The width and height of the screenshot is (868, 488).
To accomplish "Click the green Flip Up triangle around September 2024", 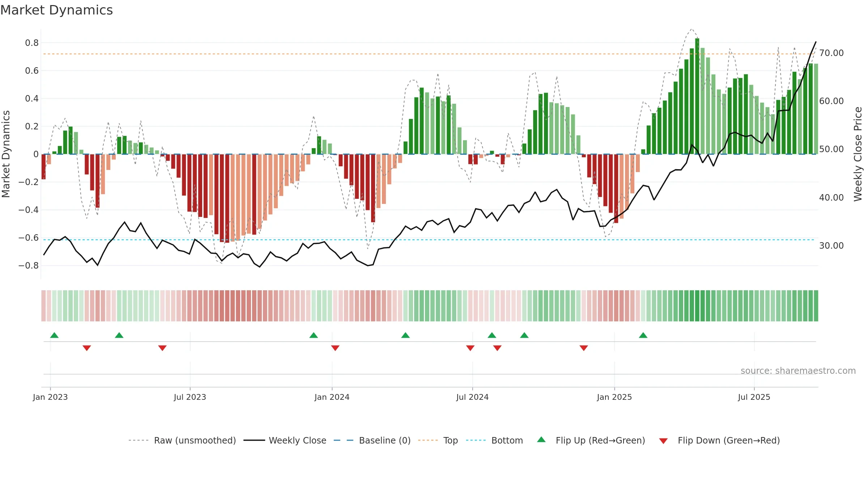I will point(524,335).
